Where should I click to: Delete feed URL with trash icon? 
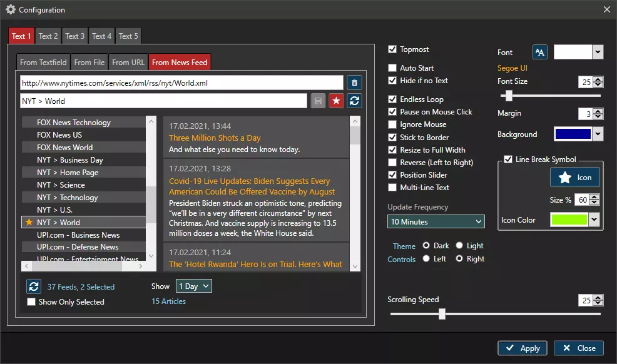pyautogui.click(x=354, y=83)
